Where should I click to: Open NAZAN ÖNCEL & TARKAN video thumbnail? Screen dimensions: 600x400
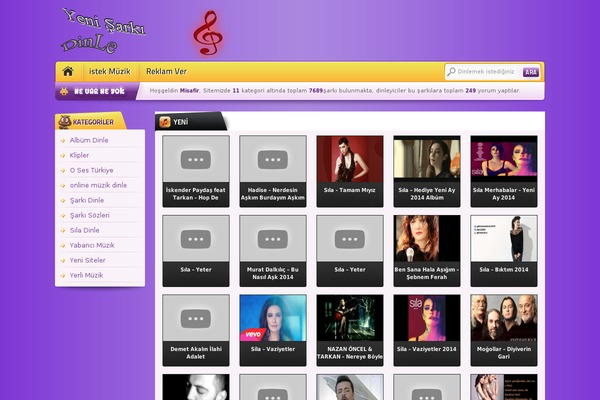pos(349,317)
